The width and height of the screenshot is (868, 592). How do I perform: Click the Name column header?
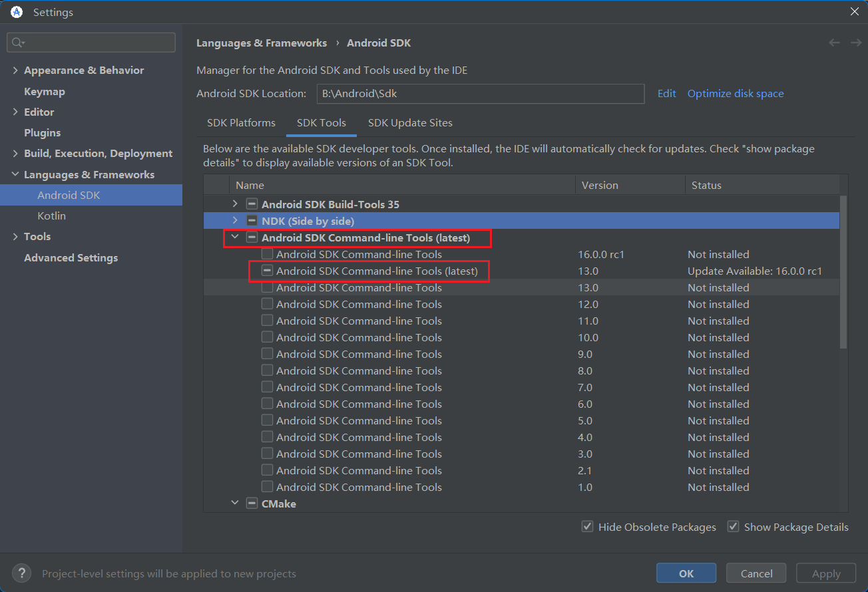403,186
